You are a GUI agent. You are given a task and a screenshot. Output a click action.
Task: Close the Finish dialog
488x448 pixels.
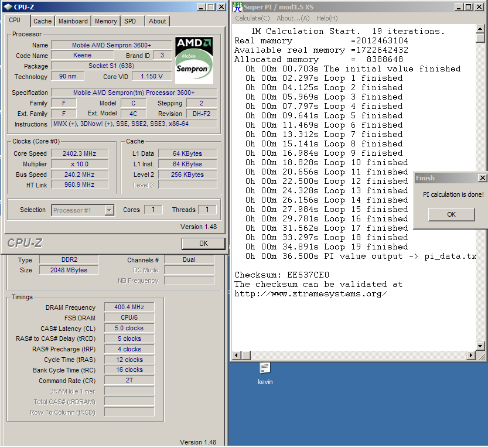tap(482, 178)
